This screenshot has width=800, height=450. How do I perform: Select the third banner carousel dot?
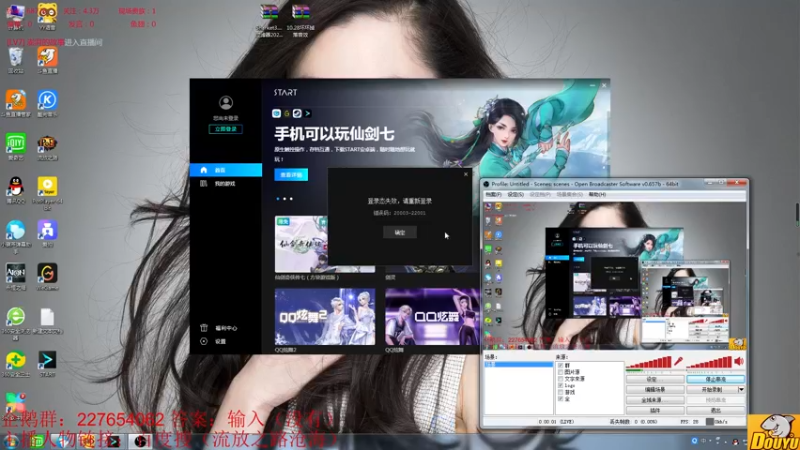tap(291, 198)
